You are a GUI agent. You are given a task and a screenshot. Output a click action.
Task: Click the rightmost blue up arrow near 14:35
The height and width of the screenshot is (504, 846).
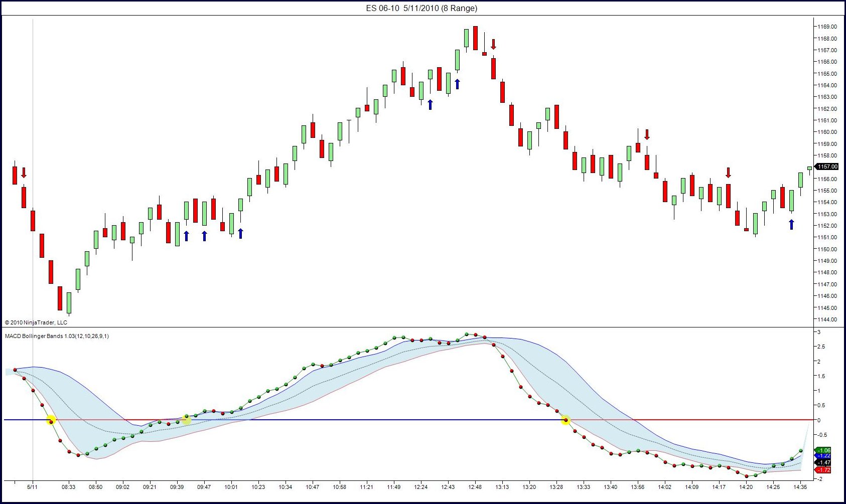click(791, 224)
